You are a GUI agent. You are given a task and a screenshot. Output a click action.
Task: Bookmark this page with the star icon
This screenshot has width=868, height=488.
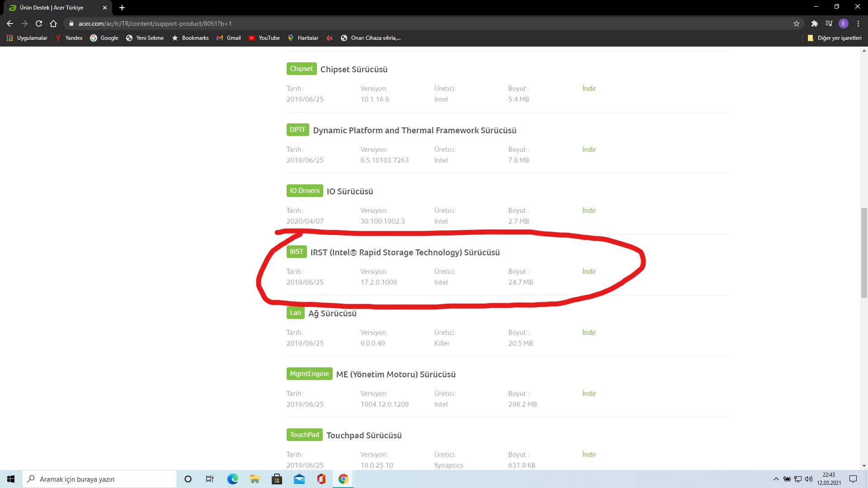pos(797,23)
